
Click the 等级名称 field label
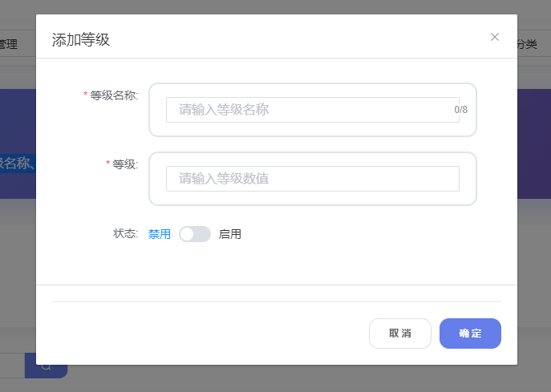click(114, 95)
